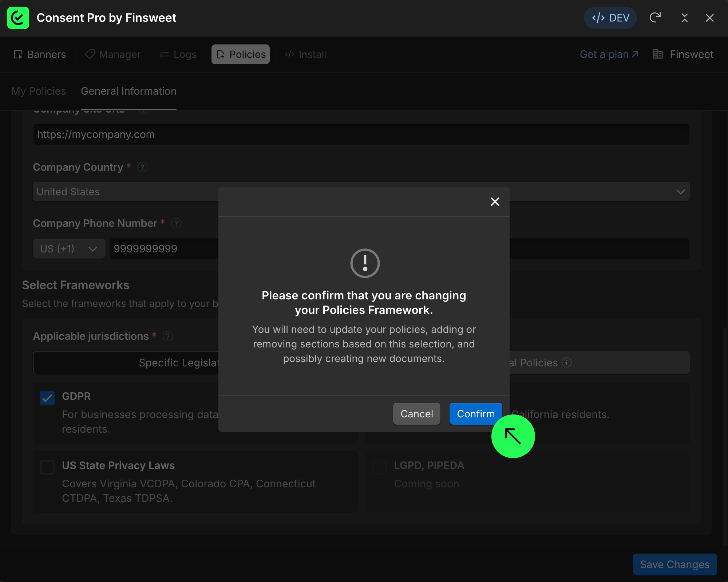This screenshot has width=728, height=582.
Task: Click the warning exclamation icon in dialog
Action: click(365, 263)
